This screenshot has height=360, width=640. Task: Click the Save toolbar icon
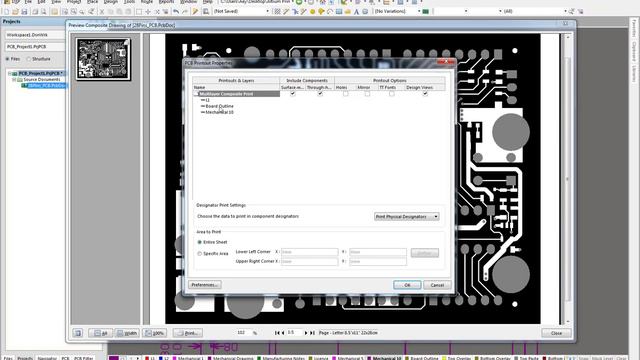point(24,12)
